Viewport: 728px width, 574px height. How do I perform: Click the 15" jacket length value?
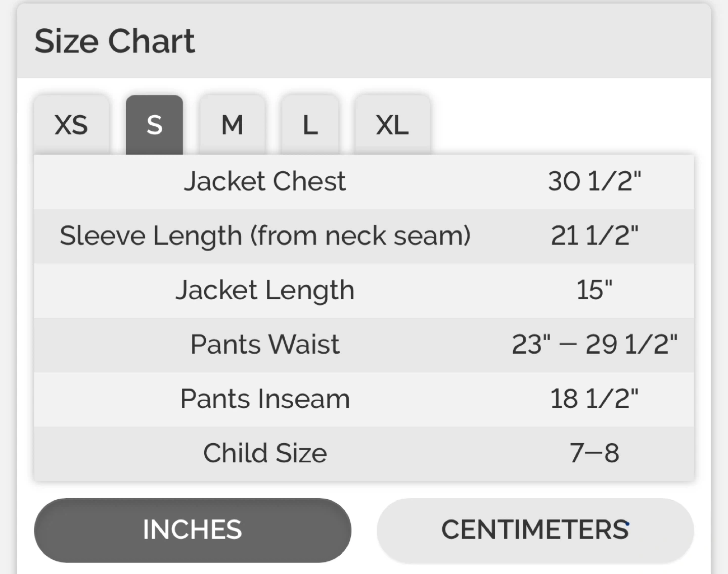pyautogui.click(x=595, y=290)
